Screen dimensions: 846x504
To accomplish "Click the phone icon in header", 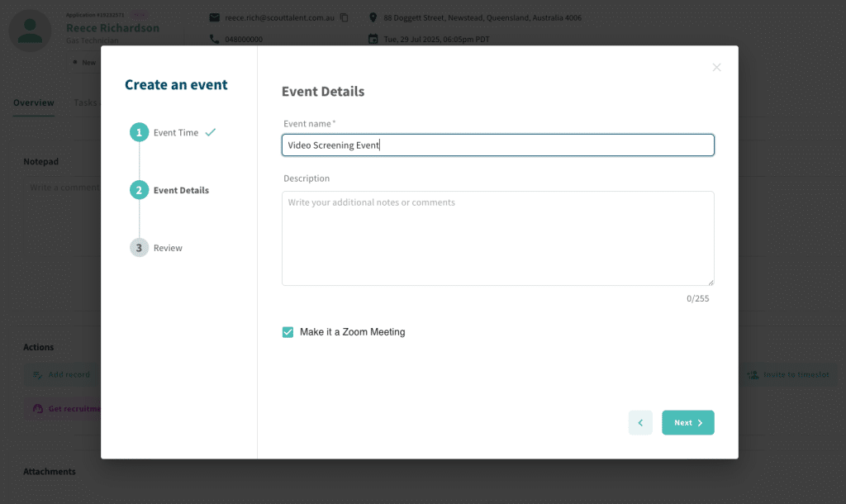I will tap(215, 39).
